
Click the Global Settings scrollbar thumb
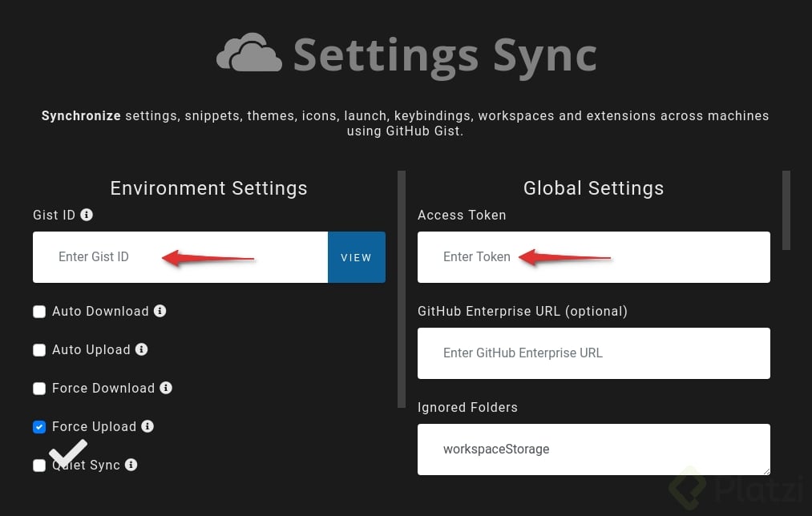[786, 210]
